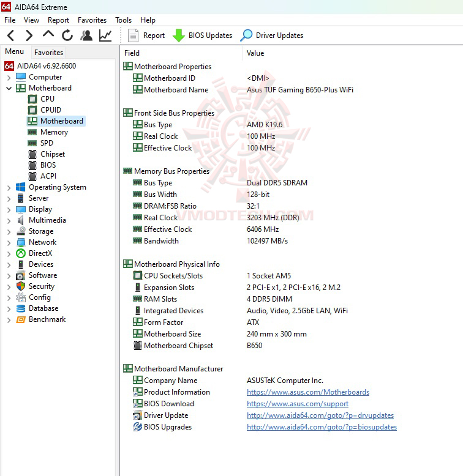Click the Software disk icon

(x=21, y=275)
